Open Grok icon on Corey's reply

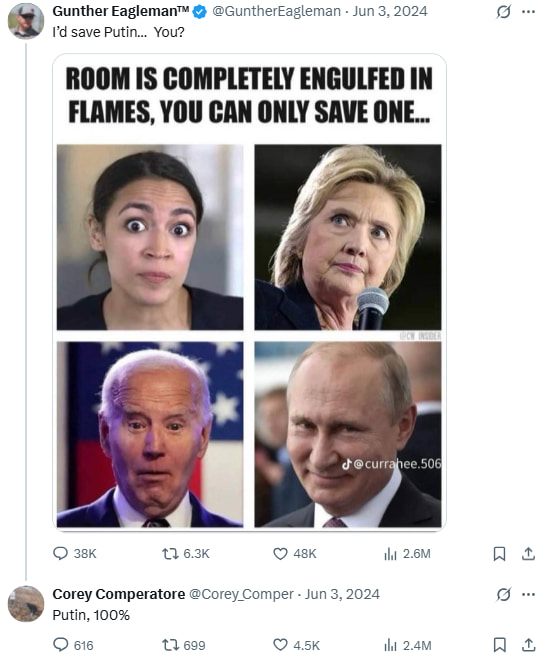coord(504,594)
